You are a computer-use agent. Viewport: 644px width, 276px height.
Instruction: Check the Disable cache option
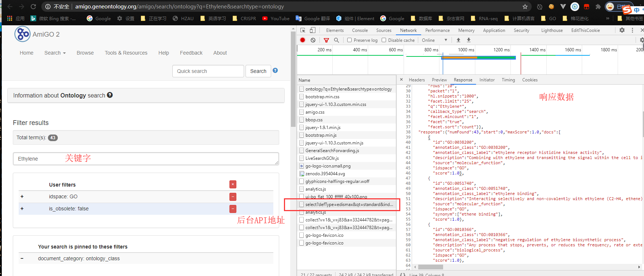(384, 40)
